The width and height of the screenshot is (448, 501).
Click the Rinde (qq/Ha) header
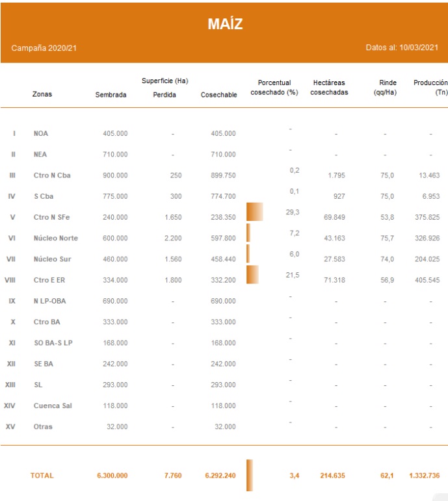386,88
